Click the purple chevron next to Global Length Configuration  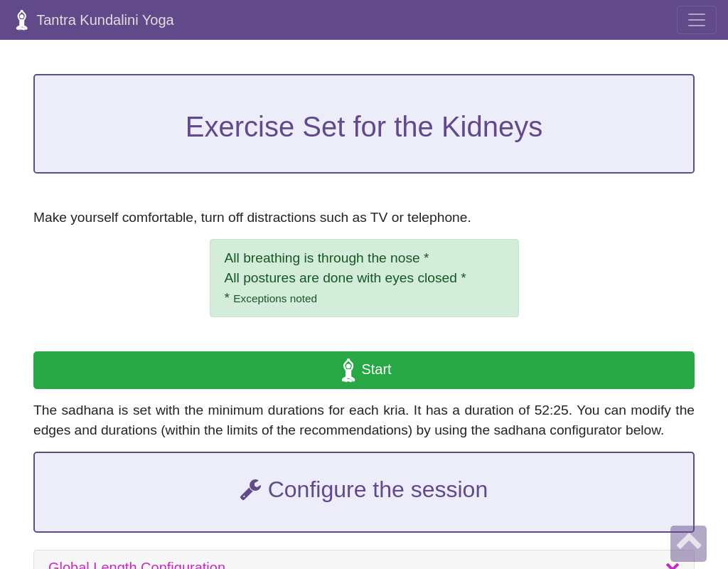[672, 565]
